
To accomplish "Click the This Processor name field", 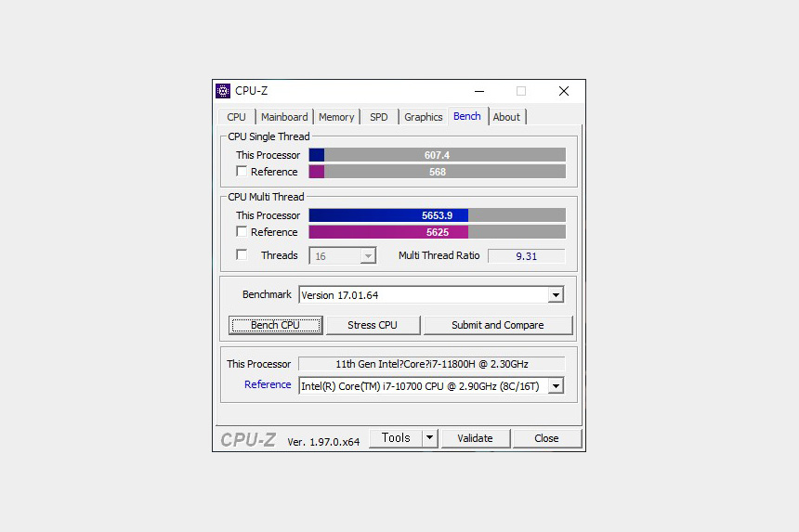I will click(x=432, y=364).
